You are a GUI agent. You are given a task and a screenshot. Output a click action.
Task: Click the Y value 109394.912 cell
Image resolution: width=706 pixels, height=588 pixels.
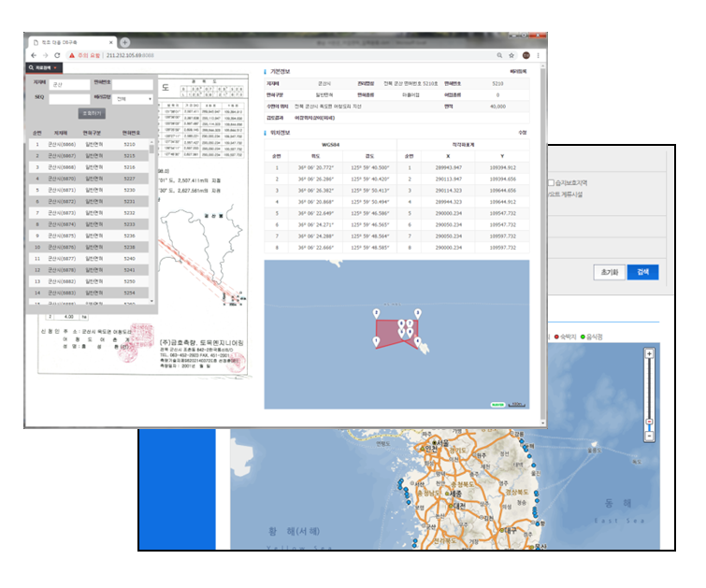coord(502,167)
